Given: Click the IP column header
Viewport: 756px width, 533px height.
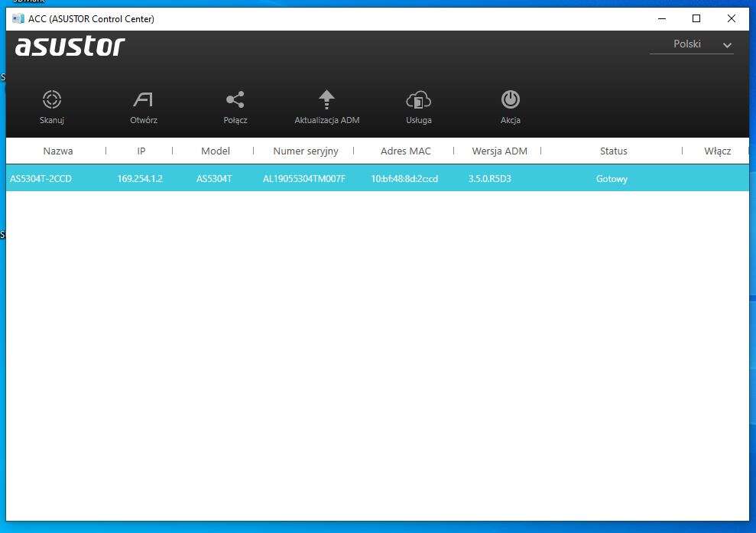Looking at the screenshot, I should 141,151.
